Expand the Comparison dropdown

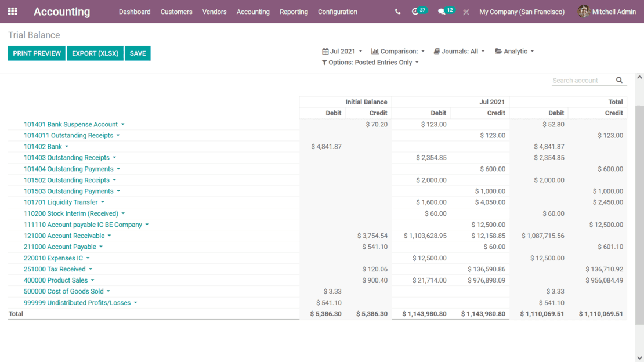(x=398, y=52)
